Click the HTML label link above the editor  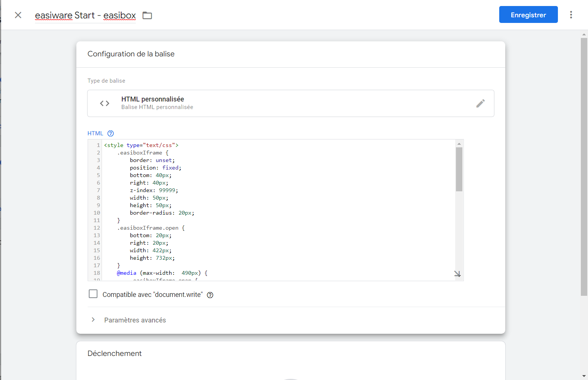click(x=95, y=133)
